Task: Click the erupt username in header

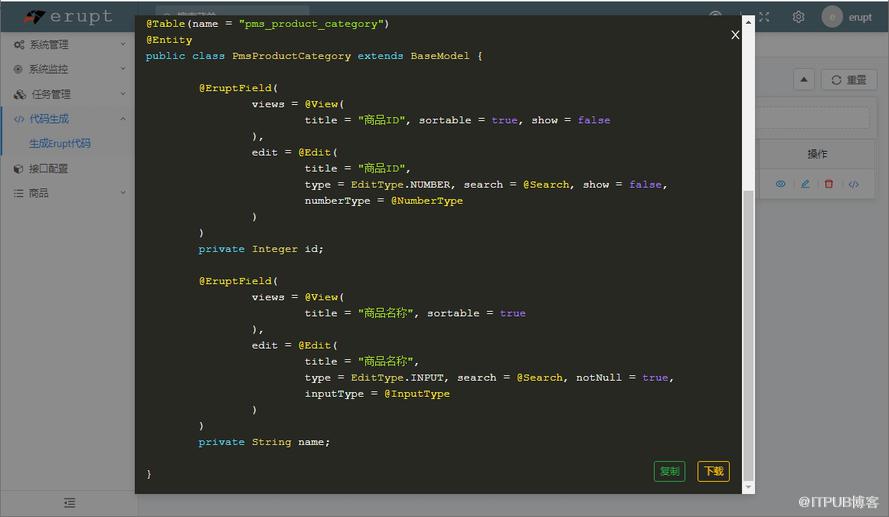Action: [860, 18]
